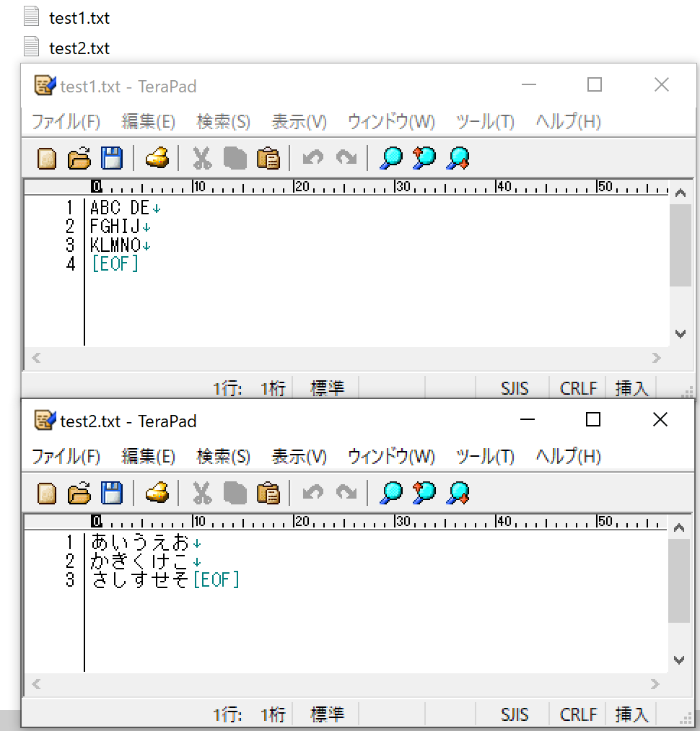Click the SJIS encoding indicator in test1.txt

click(x=514, y=388)
